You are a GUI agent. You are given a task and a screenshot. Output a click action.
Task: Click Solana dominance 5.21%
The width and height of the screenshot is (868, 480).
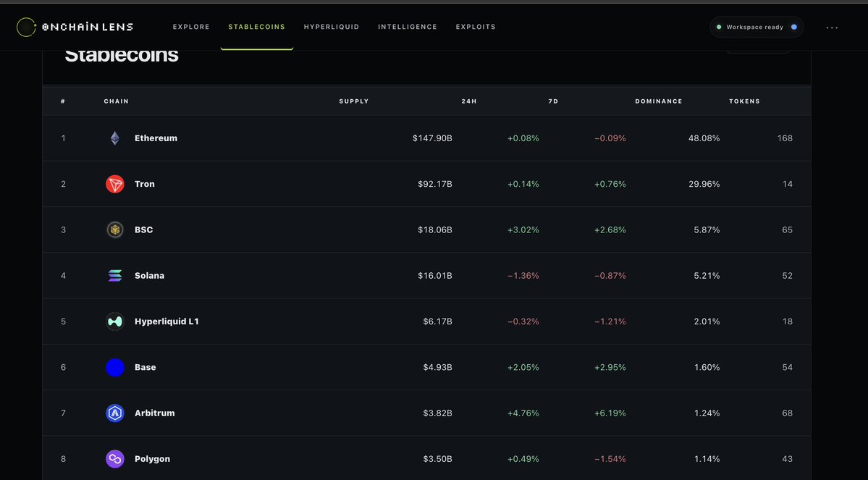coord(707,276)
